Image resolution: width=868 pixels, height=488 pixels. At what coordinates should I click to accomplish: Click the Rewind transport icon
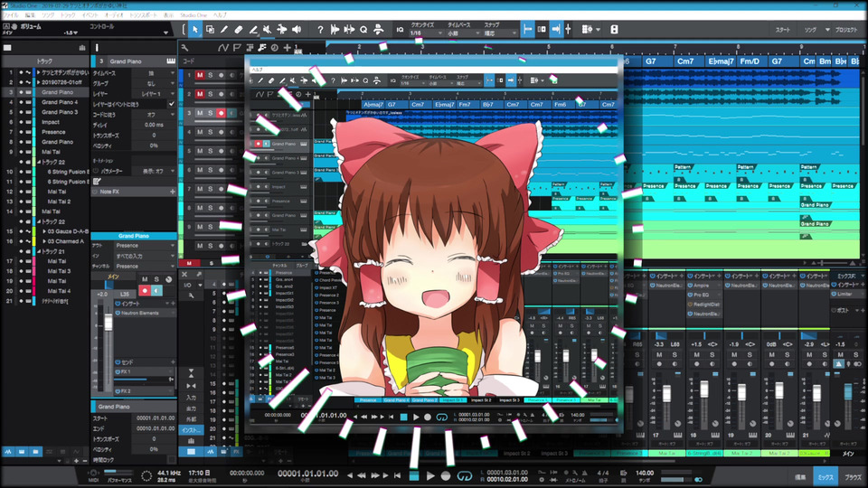tap(362, 475)
